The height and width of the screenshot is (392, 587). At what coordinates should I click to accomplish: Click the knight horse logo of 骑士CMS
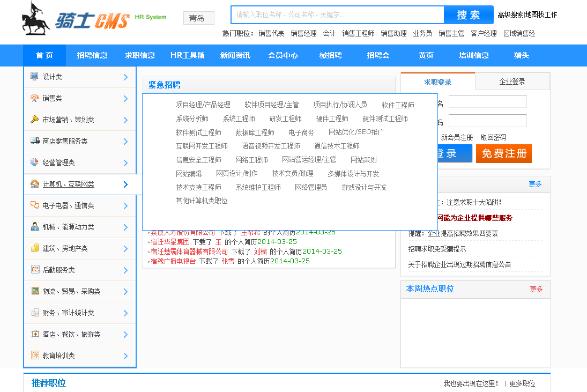[x=32, y=19]
